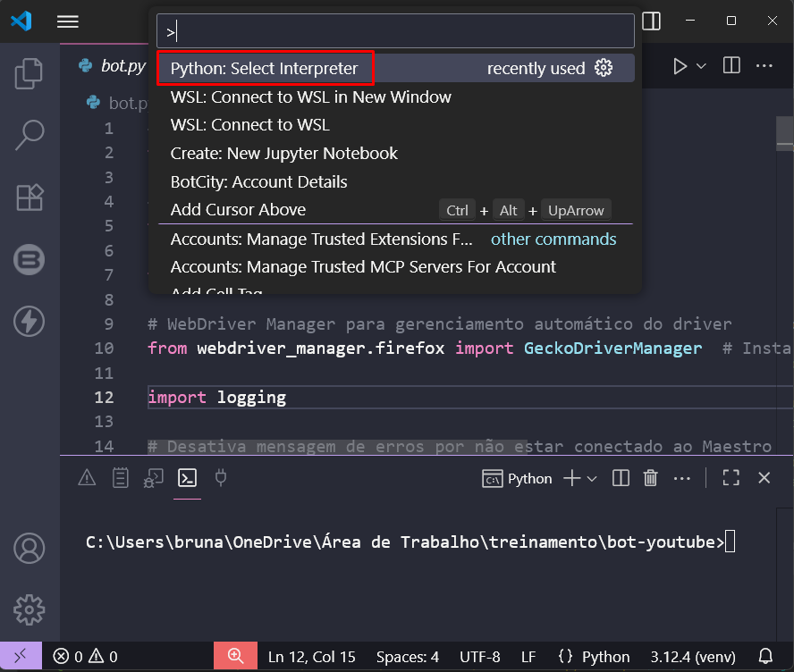
Task: Toggle maximize panel size
Action: point(731,478)
